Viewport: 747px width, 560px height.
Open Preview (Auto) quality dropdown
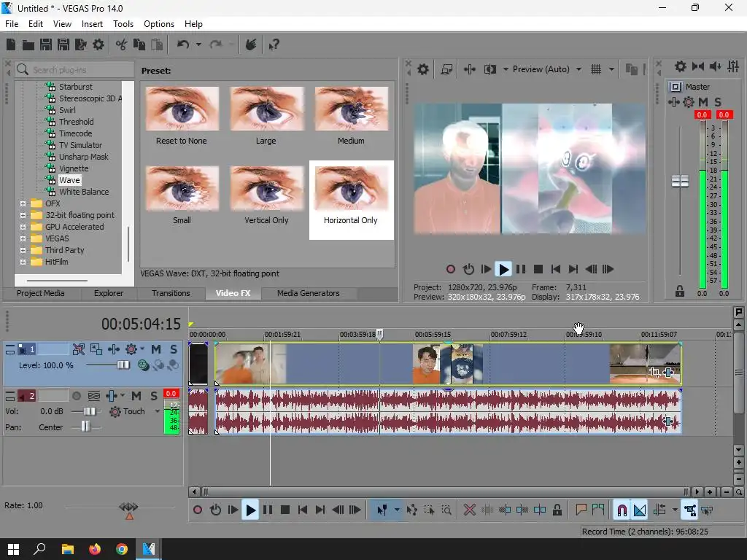pos(578,69)
